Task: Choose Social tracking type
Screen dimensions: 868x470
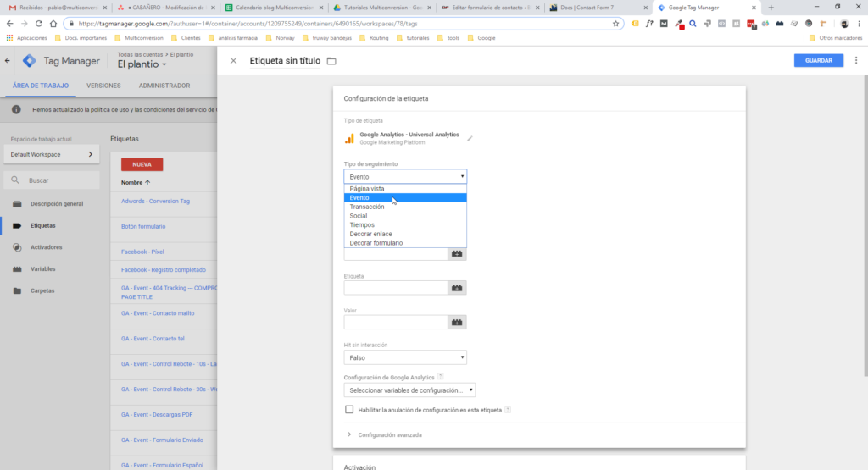Action: pos(405,216)
